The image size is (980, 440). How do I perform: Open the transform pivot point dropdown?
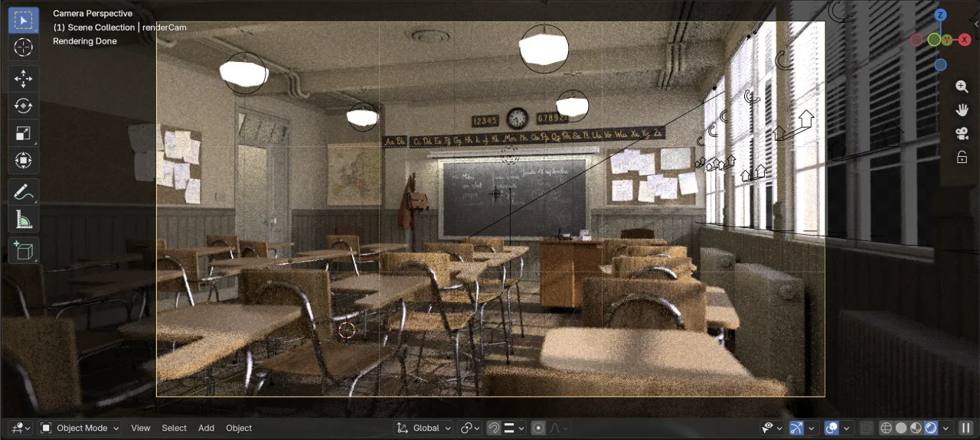tap(470, 428)
